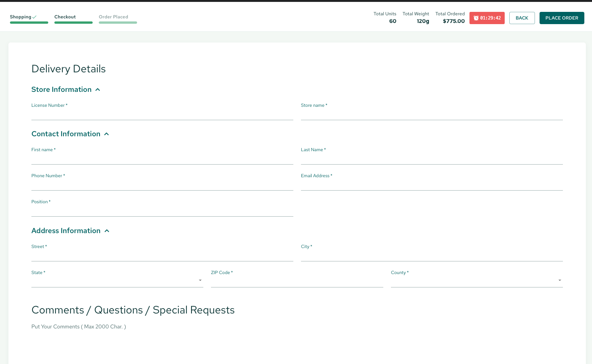Focus the Street field
The image size is (592, 364).
[x=162, y=256]
